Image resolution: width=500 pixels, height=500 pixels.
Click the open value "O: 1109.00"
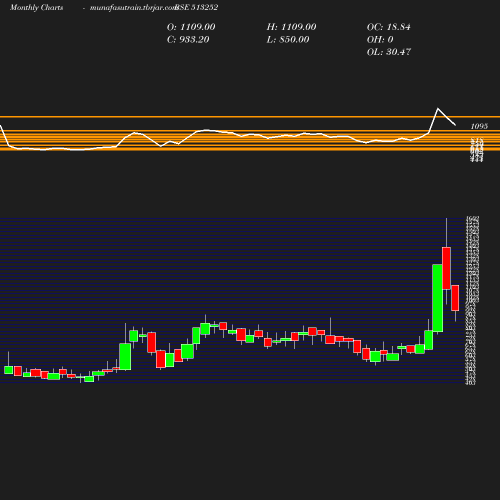tap(191, 27)
